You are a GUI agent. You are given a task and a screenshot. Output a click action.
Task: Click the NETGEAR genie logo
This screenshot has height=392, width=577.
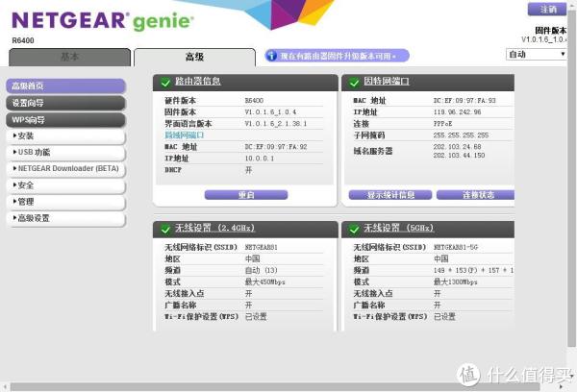click(x=103, y=21)
